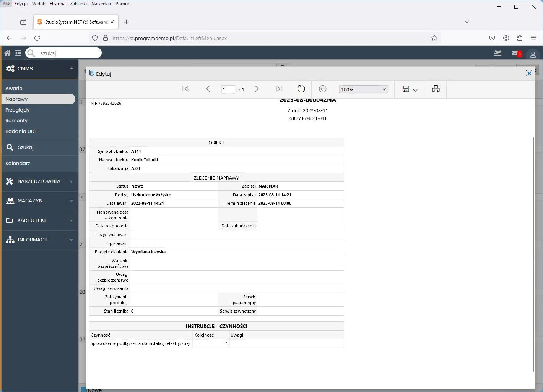Collapse sidebar using the menu indent icon
Image resolution: width=543 pixels, height=392 pixels.
point(18,53)
